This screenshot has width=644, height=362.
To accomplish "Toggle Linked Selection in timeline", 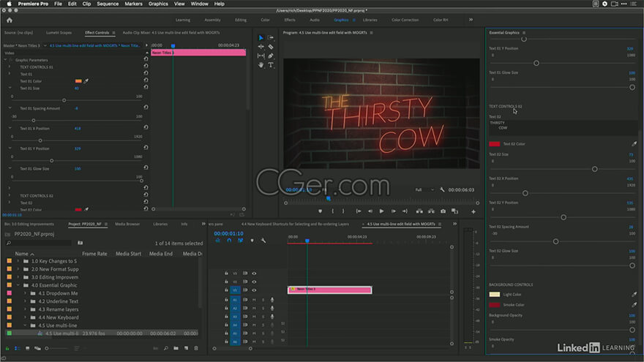I will (x=240, y=241).
